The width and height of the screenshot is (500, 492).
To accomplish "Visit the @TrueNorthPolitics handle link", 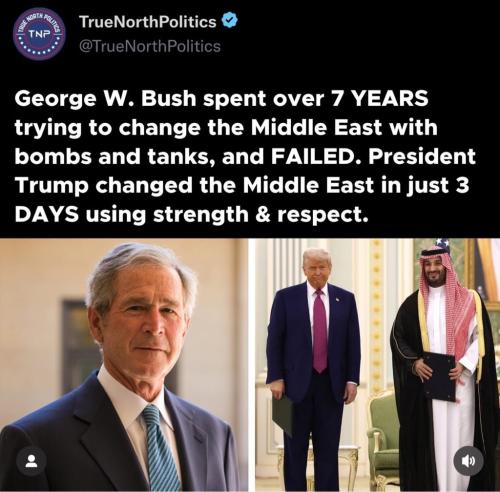I will point(150,46).
